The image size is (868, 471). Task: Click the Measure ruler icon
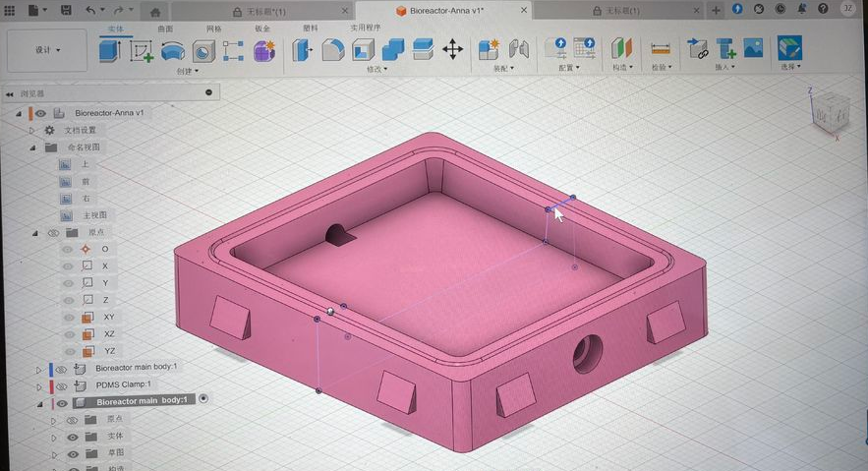point(661,49)
